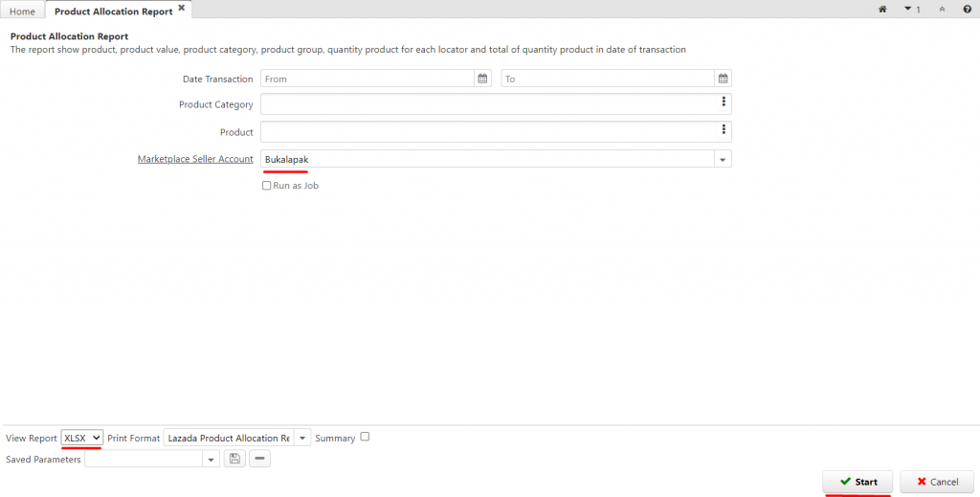
Task: Expand the Saved Parameters dropdown arrow
Action: [212, 460]
